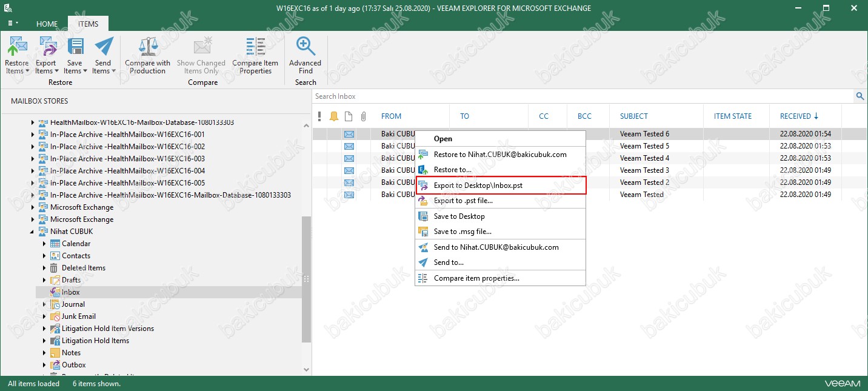This screenshot has height=391, width=868.
Task: Click the Compare with Production icon
Action: tap(148, 47)
